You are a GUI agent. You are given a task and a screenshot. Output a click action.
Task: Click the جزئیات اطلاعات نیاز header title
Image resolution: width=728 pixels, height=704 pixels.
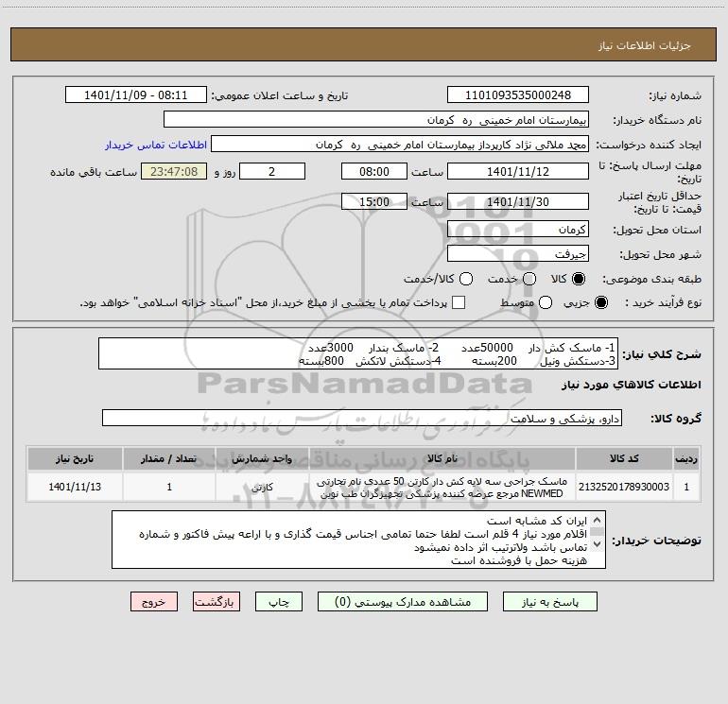pos(645,45)
